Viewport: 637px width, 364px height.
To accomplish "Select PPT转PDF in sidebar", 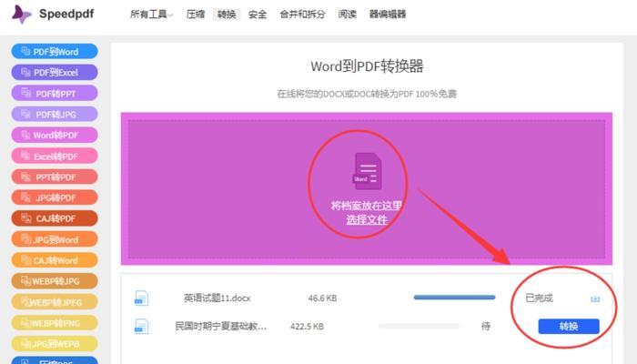I will [x=55, y=177].
